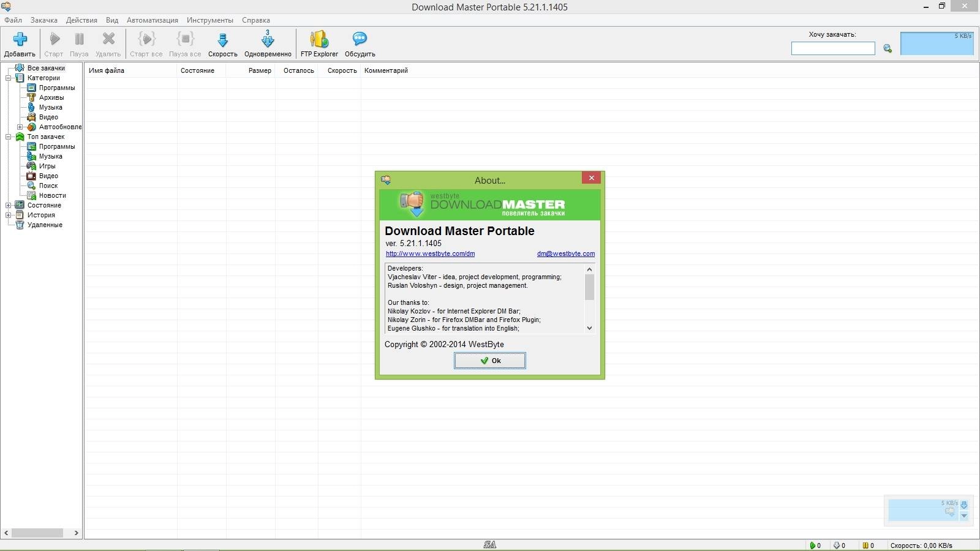
Task: Click the SA logo in status bar
Action: pos(490,545)
